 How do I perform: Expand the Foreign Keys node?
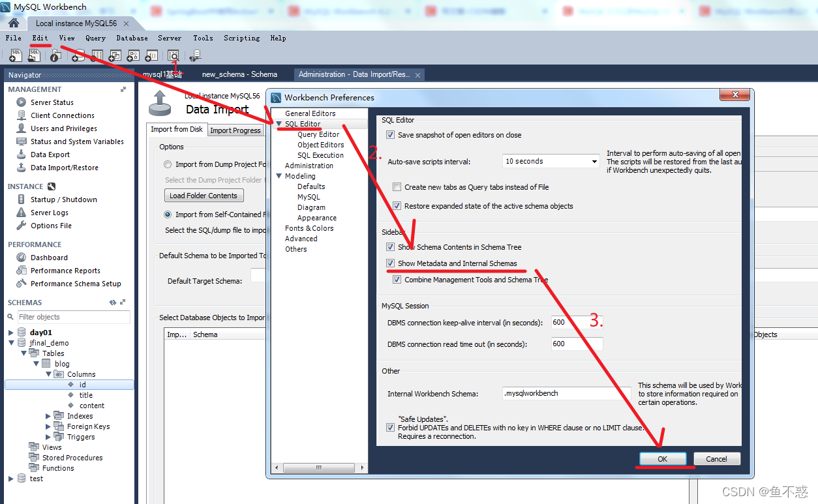point(48,426)
